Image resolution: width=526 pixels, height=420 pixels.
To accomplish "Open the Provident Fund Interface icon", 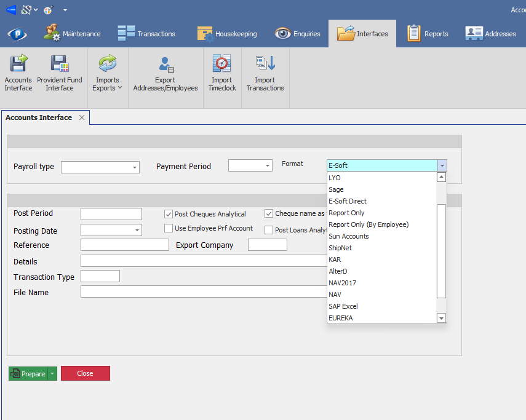I will (60, 73).
